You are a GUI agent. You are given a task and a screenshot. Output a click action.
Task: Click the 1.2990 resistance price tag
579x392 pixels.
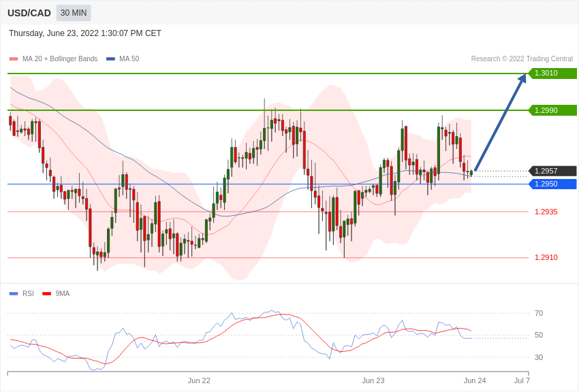(x=552, y=110)
